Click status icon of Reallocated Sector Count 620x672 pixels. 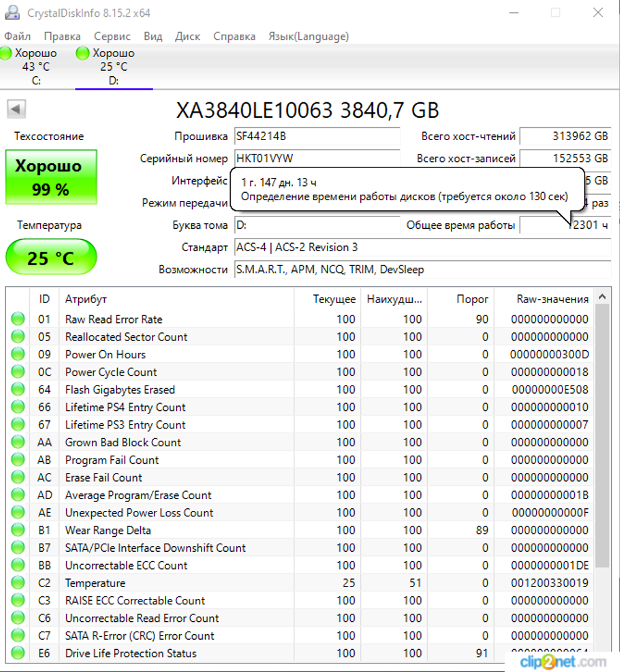(x=18, y=337)
